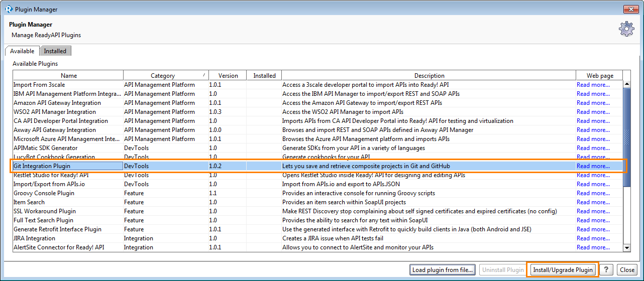Select Full Text Search Plugin row
The height and width of the screenshot is (281, 644).
click(318, 220)
